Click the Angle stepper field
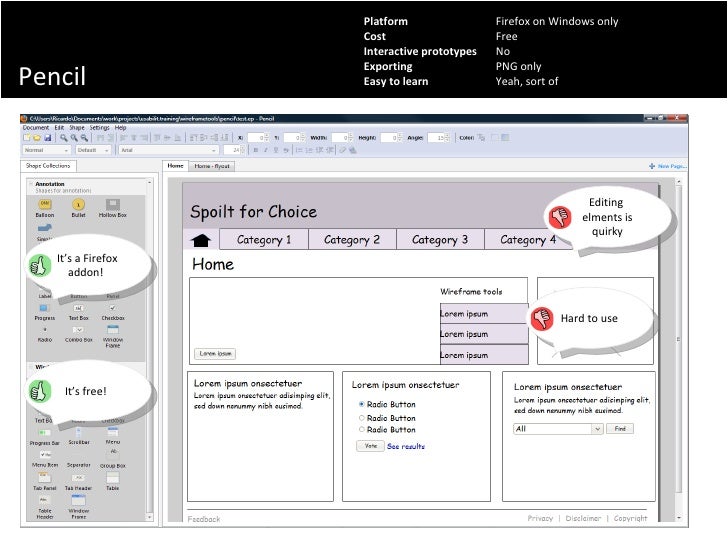The image size is (728, 546). (x=439, y=137)
